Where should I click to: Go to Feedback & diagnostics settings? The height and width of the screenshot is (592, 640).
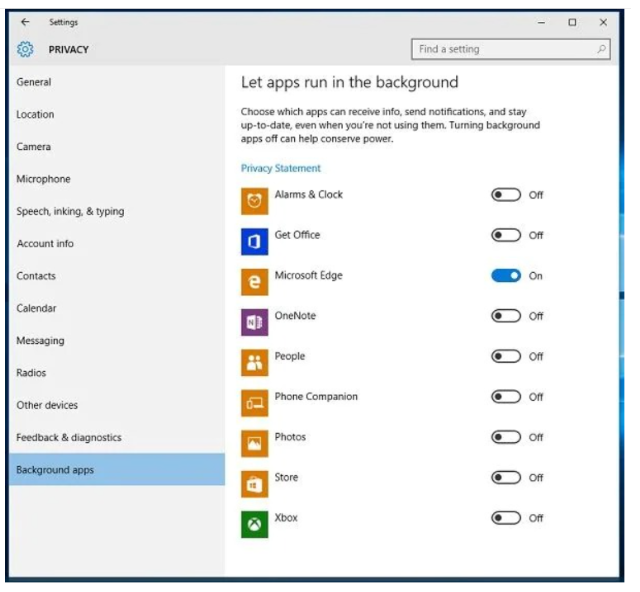tap(69, 438)
